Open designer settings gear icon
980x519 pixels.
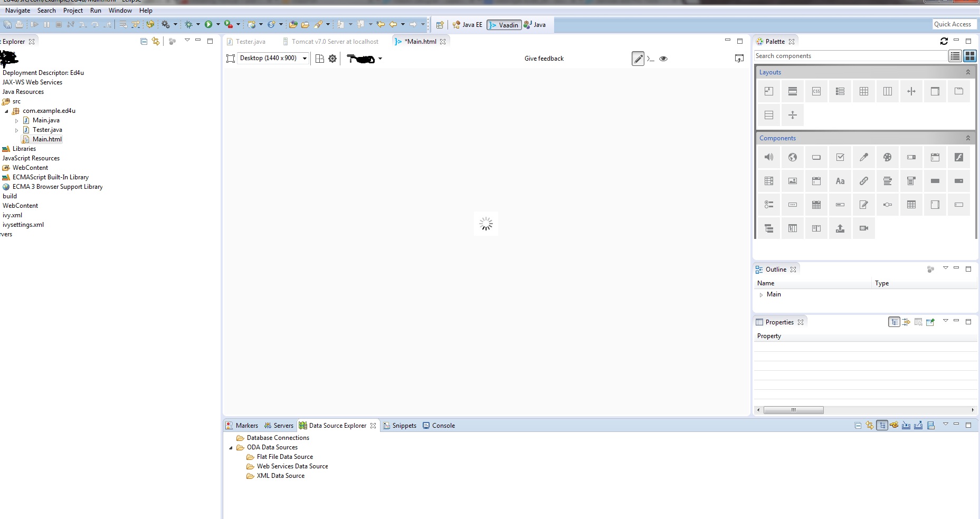(x=332, y=59)
